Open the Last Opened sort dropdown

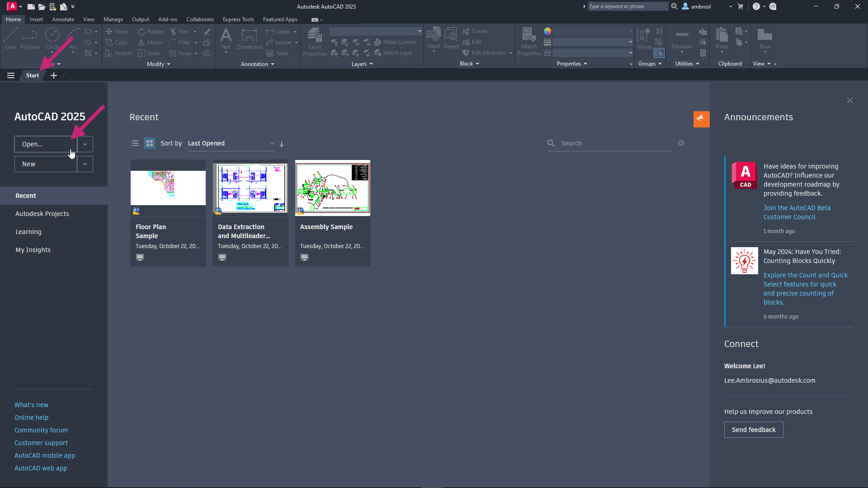[x=231, y=143]
